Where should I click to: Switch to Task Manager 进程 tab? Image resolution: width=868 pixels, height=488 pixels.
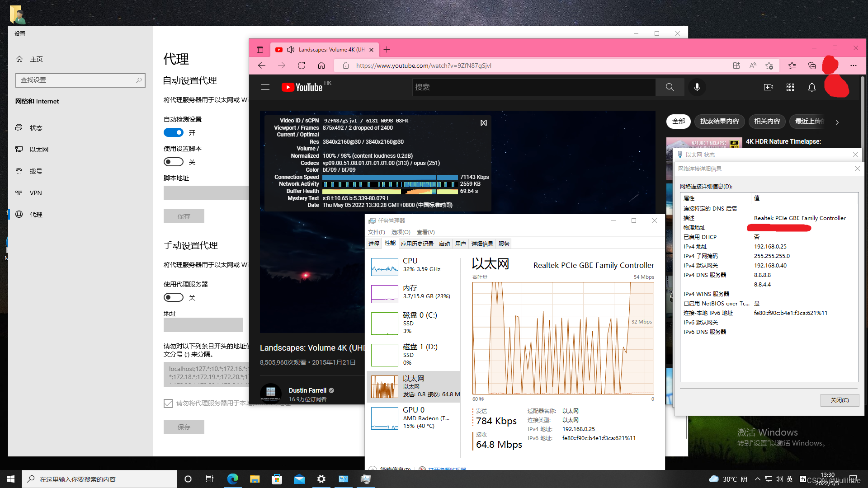click(x=373, y=244)
